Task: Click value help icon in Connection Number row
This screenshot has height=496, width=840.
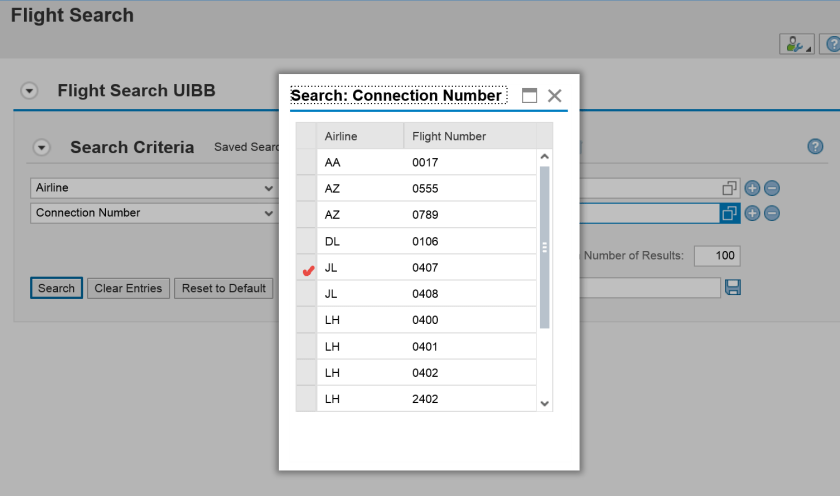Action: tap(729, 213)
